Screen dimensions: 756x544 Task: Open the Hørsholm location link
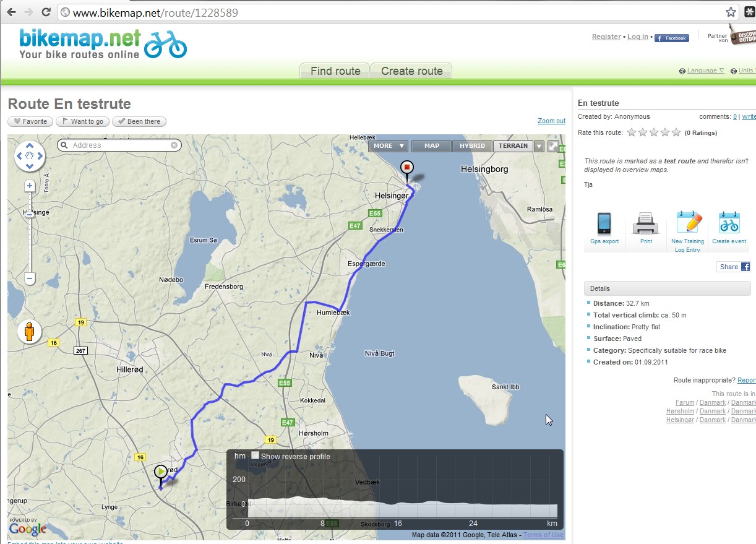(x=681, y=411)
